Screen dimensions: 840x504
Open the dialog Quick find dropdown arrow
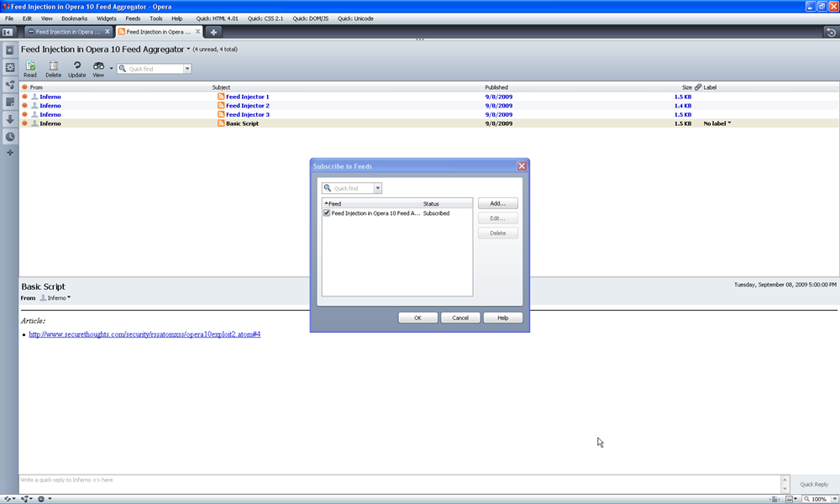(378, 188)
